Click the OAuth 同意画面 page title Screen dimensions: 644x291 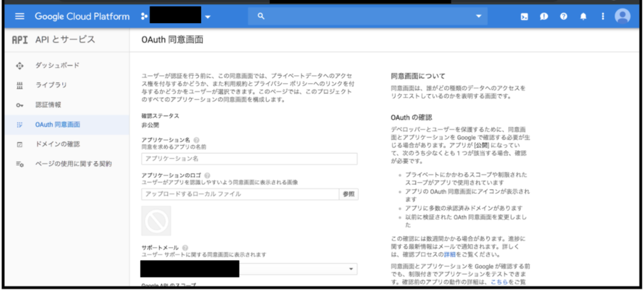pos(172,39)
